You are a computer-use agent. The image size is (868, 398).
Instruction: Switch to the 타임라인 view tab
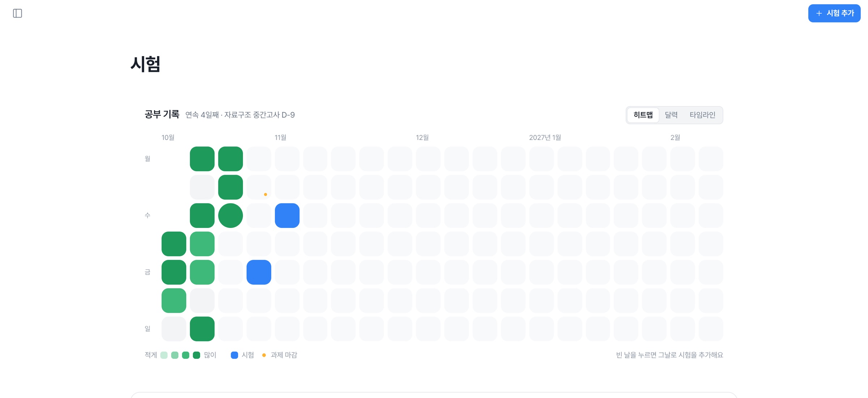point(702,115)
